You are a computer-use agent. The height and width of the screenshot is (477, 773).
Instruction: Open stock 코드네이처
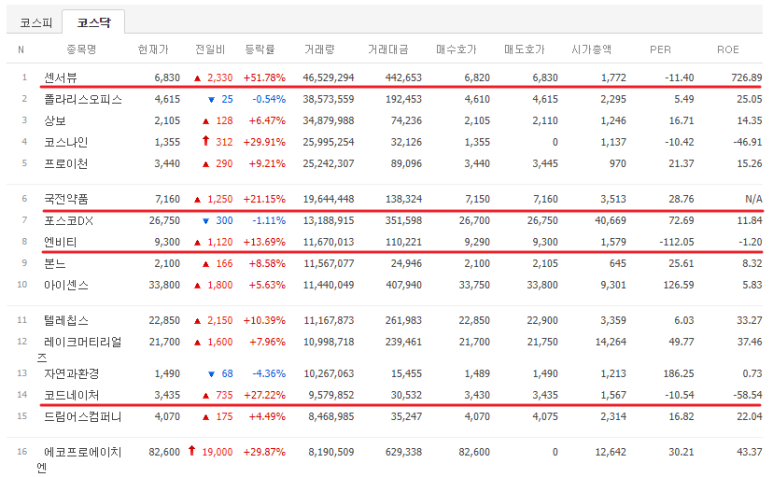tap(71, 395)
